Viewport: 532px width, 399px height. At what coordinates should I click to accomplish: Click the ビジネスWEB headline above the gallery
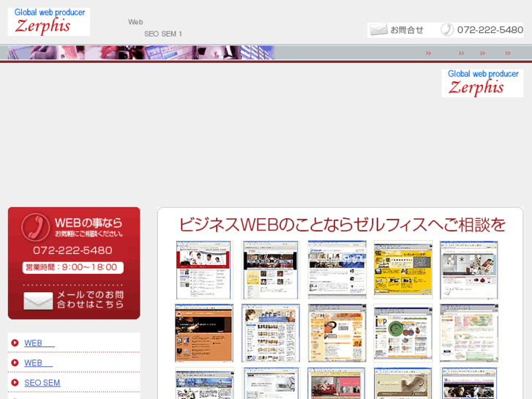pyautogui.click(x=342, y=224)
